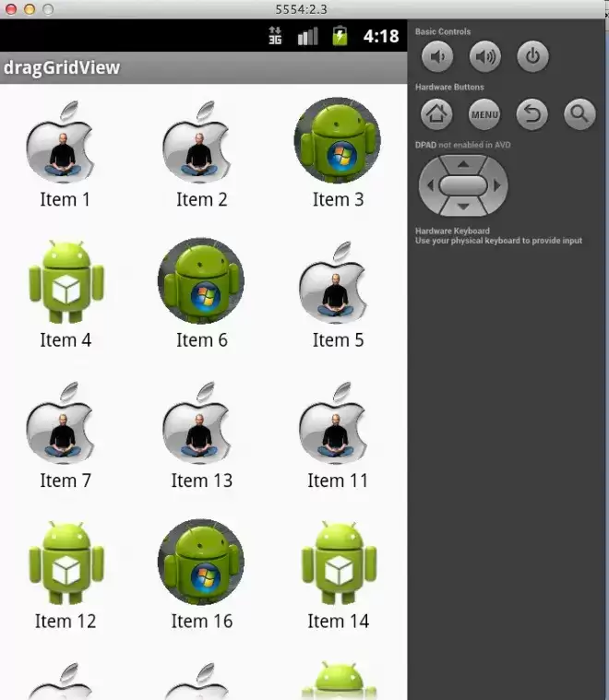609x700 pixels.
Task: Click the DPAD up arrow
Action: [x=463, y=164]
